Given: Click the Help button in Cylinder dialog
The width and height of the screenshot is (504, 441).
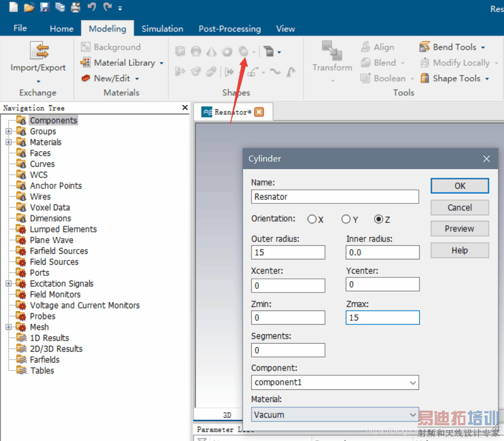Looking at the screenshot, I should (x=459, y=250).
